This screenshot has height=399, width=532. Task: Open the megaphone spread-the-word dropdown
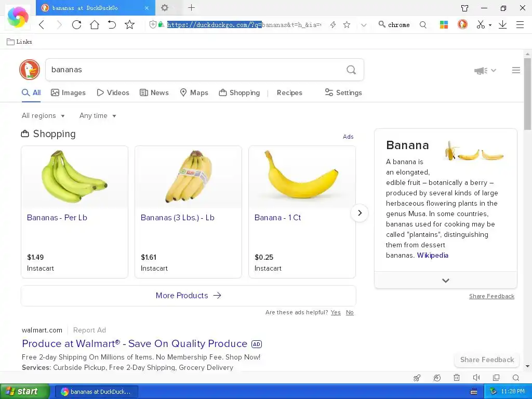click(485, 71)
